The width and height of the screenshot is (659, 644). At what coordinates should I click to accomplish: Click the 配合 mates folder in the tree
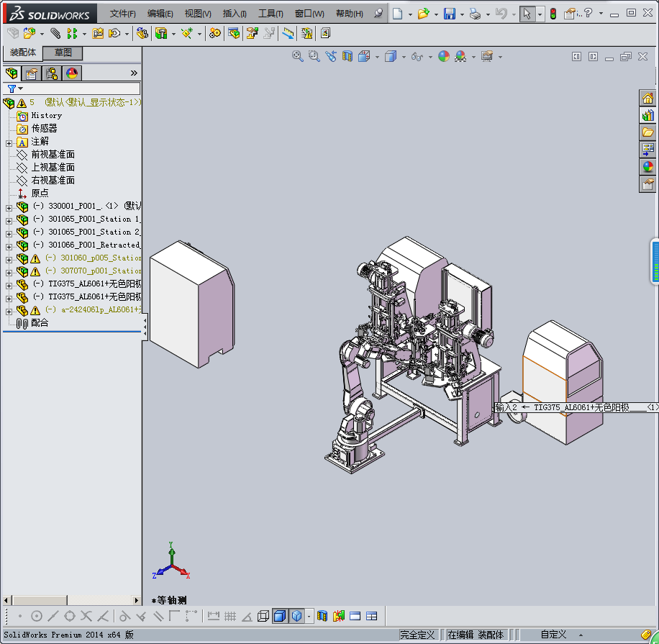40,323
